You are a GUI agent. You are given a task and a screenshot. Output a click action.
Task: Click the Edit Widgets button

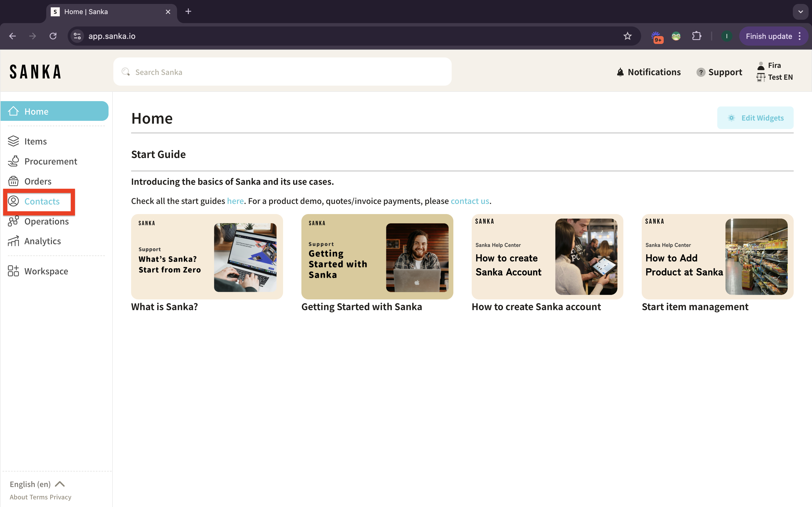click(755, 118)
